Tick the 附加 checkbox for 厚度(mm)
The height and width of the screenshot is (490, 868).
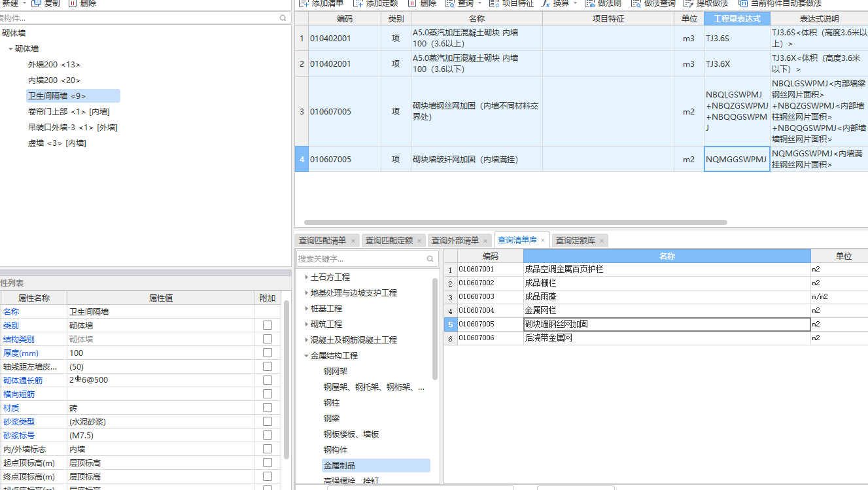pos(268,353)
